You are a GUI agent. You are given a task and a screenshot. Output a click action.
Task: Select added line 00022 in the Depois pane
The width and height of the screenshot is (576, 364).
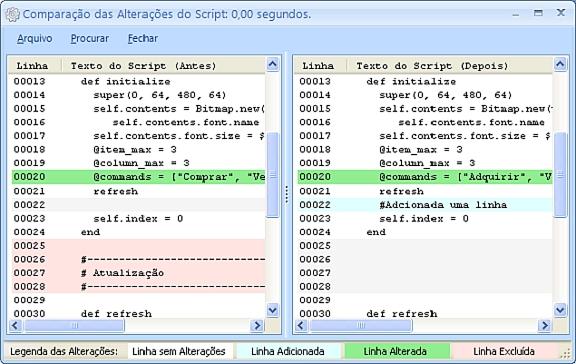click(425, 205)
